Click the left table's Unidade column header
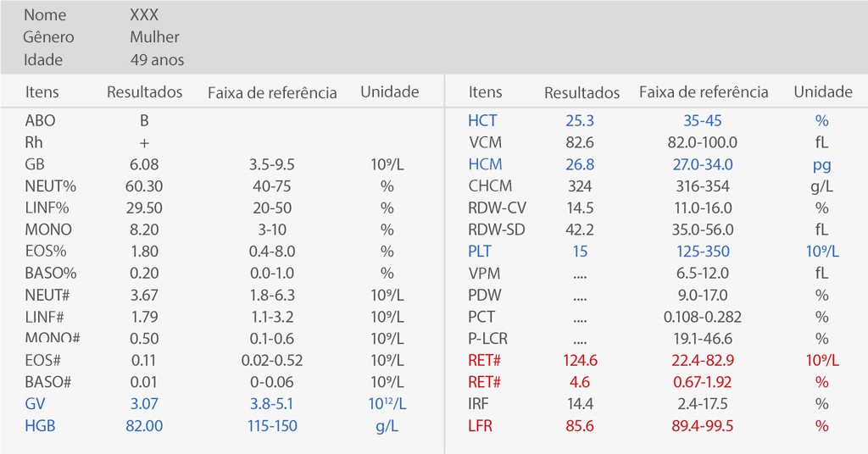 coord(390,92)
